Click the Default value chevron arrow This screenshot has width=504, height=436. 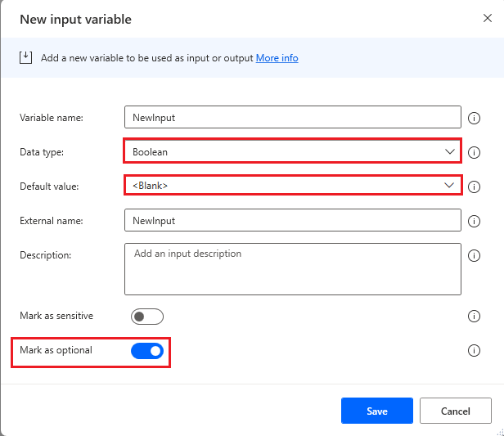click(449, 186)
